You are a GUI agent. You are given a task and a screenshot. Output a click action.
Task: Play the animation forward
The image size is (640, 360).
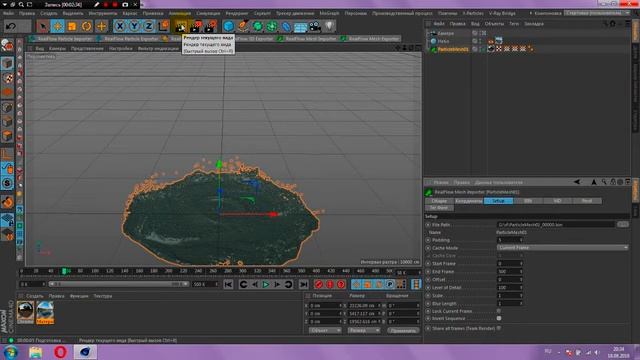[266, 284]
